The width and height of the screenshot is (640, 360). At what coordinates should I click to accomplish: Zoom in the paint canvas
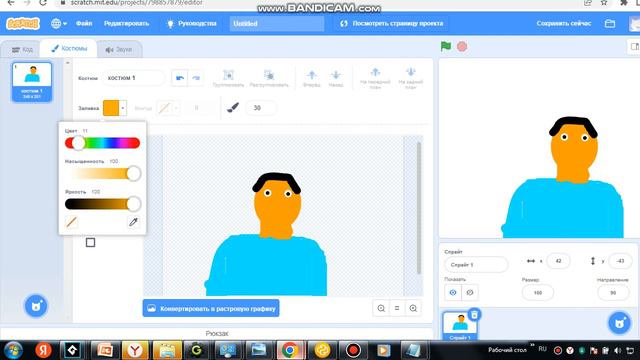pyautogui.click(x=413, y=309)
